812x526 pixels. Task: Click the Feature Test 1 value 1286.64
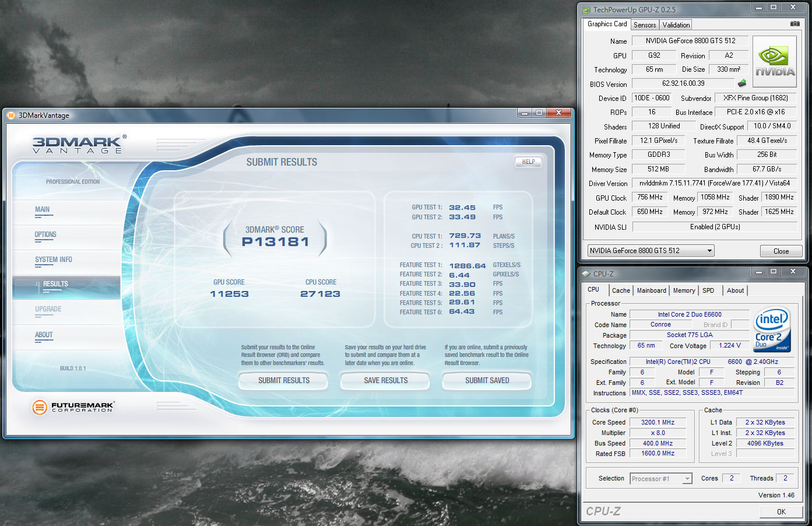click(x=467, y=265)
